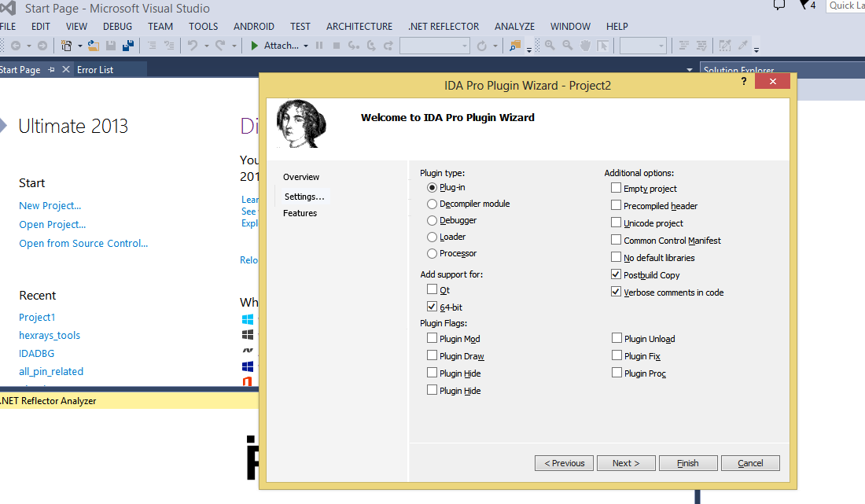Start debugging with the green play icon
865x504 pixels.
click(254, 46)
